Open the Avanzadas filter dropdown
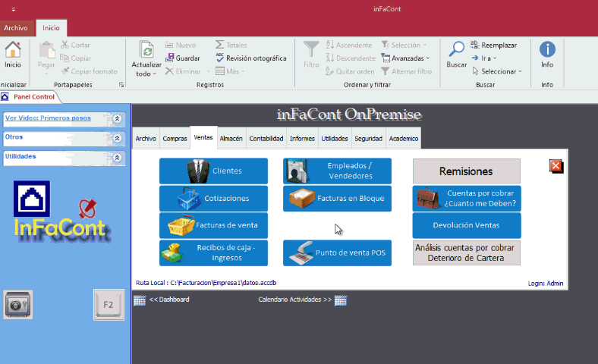This screenshot has height=364, width=598. [x=405, y=58]
